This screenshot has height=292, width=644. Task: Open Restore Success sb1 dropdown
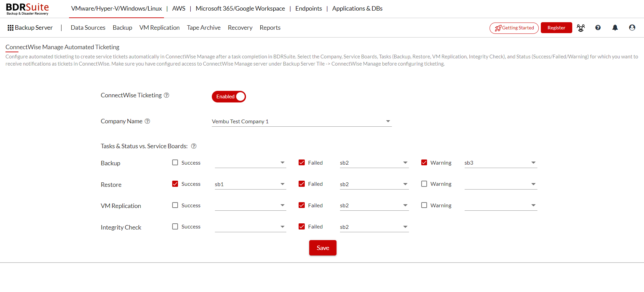tap(250, 184)
